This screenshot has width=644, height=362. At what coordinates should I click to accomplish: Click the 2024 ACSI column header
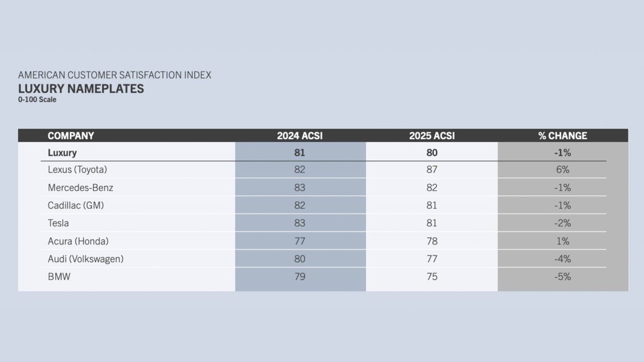299,136
